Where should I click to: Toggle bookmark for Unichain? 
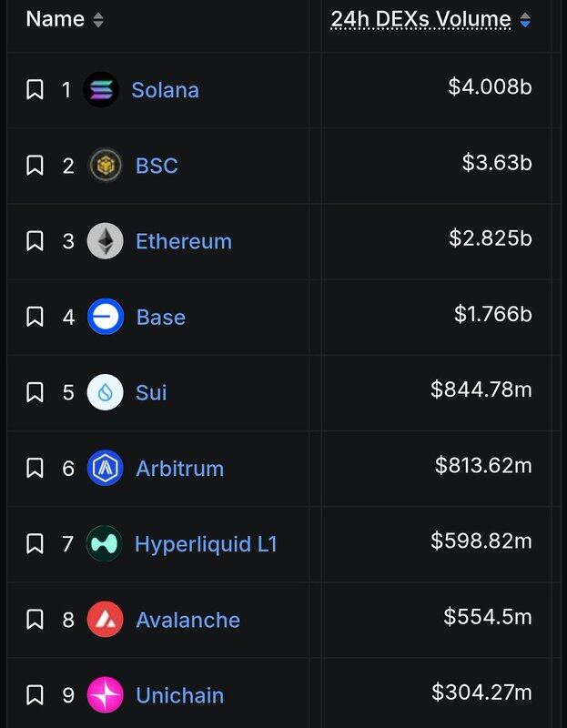point(35,695)
